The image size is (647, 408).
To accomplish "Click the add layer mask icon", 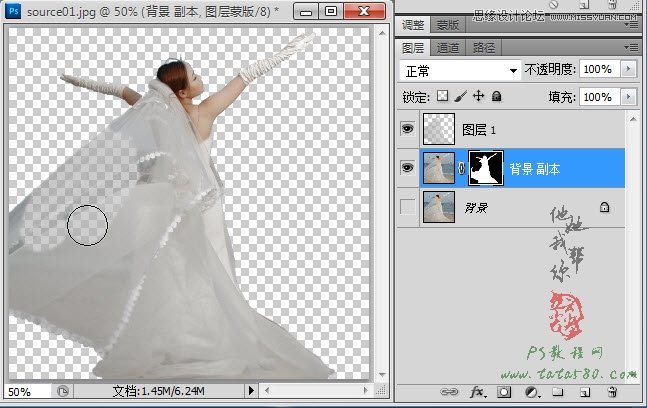I will tap(504, 391).
